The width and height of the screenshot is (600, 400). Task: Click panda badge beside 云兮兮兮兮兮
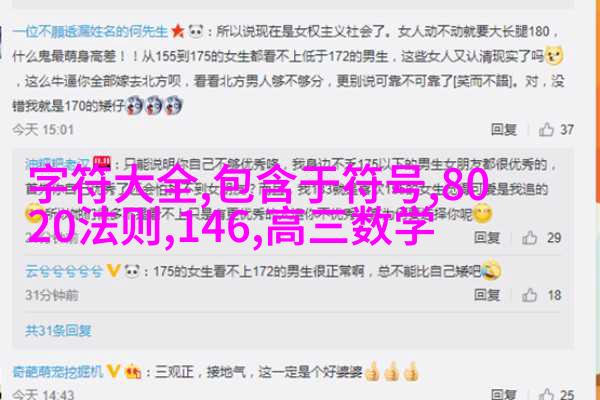click(132, 271)
